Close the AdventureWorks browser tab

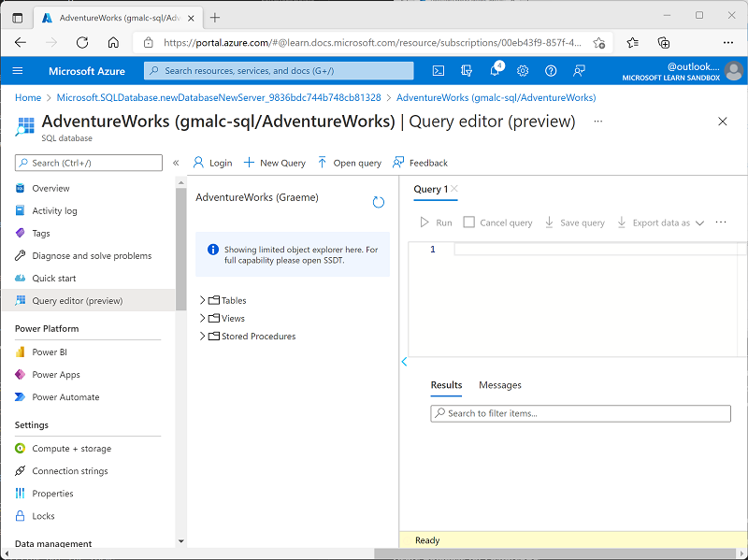click(191, 18)
